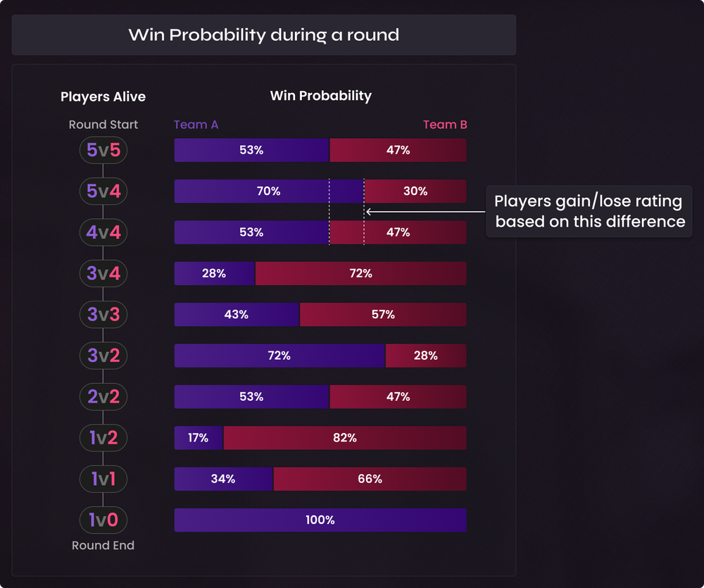The image size is (704, 588).
Task: Select the 1v1 players alive badge
Action: [103, 479]
